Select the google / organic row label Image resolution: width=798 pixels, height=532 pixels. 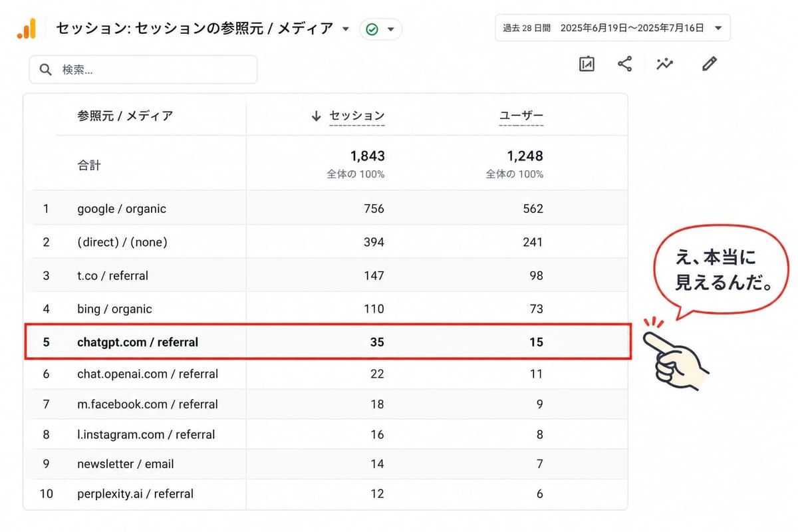pos(122,209)
